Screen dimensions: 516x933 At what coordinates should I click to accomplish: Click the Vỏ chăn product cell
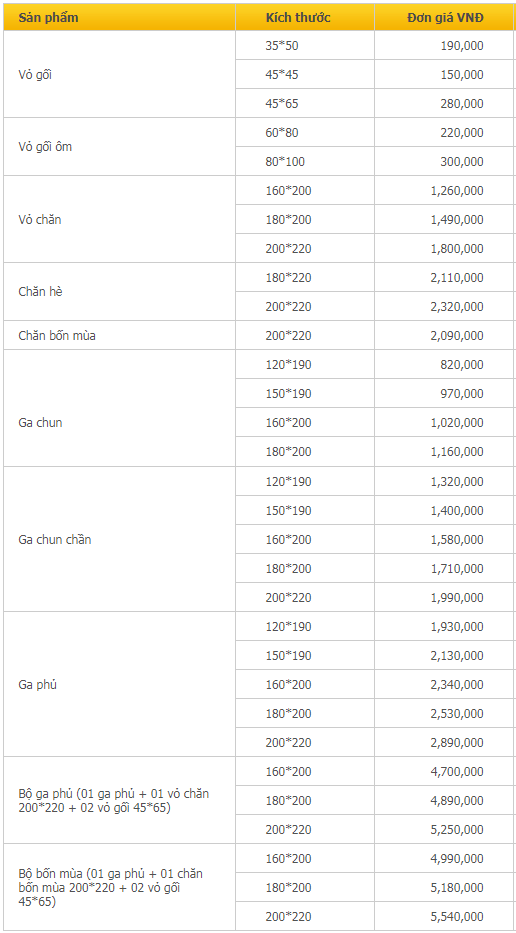coord(119,219)
